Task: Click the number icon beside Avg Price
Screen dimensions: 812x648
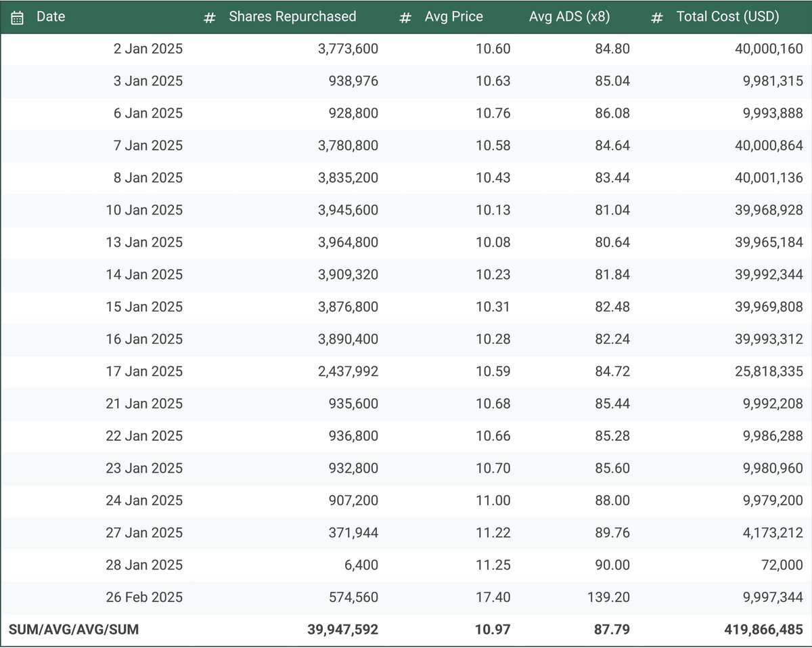Action: (405, 18)
